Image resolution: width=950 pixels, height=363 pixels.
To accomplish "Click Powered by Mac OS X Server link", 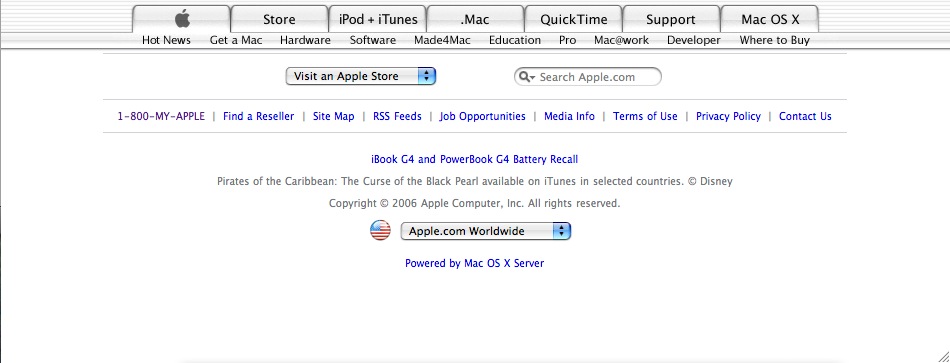I will point(474,264).
